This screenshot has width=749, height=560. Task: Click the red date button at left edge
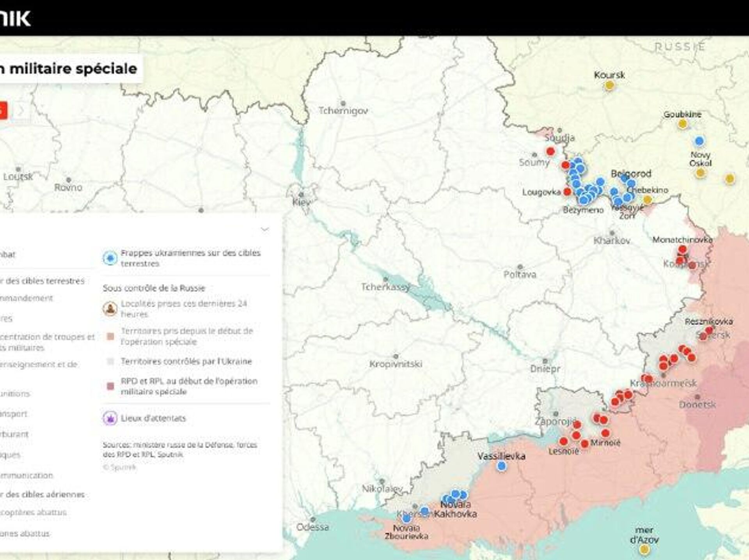(x=3, y=111)
